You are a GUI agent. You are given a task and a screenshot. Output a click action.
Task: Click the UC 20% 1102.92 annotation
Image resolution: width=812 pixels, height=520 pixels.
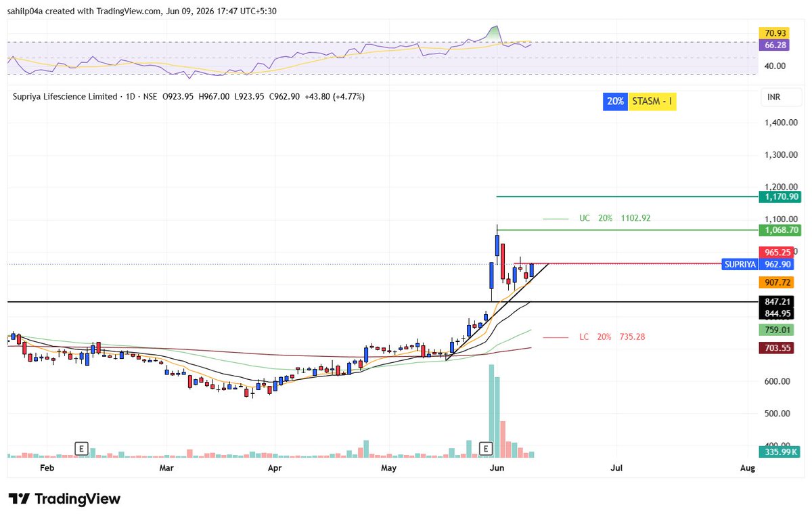[x=614, y=219]
